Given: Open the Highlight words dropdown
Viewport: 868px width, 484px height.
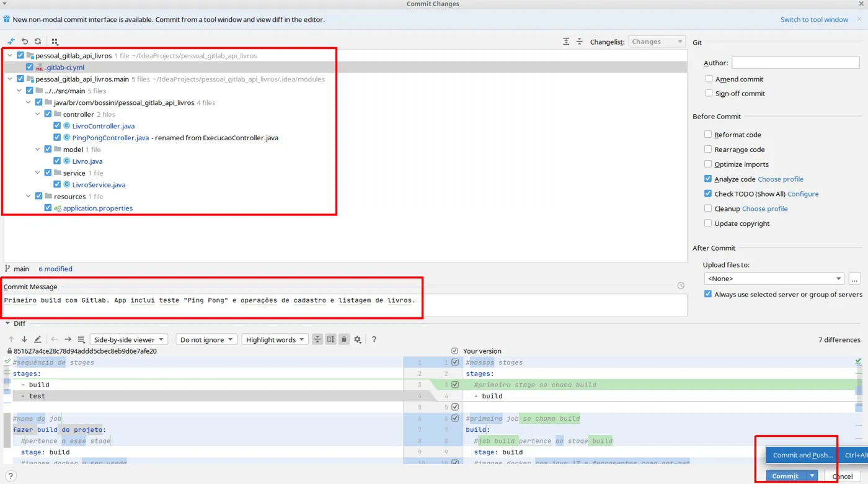Looking at the screenshot, I should (x=275, y=339).
